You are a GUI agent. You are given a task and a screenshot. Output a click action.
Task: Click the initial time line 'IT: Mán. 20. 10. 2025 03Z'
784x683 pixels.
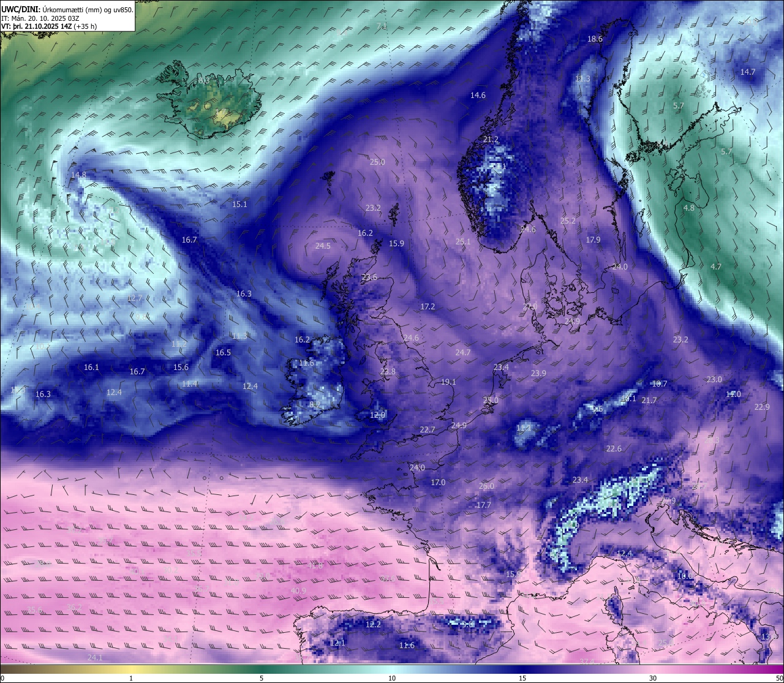40,18
